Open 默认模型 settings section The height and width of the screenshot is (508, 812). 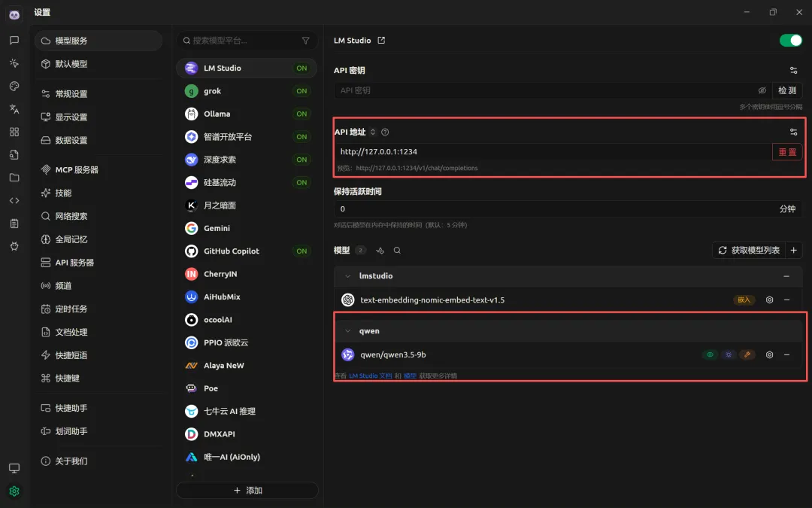(x=98, y=64)
